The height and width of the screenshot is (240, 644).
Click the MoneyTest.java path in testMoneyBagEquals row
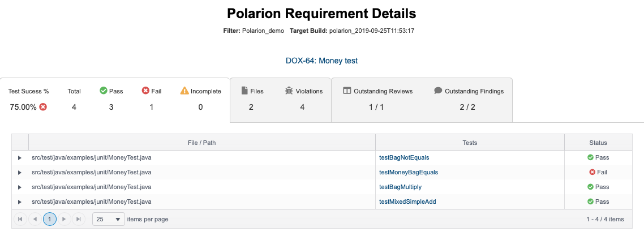92,172
